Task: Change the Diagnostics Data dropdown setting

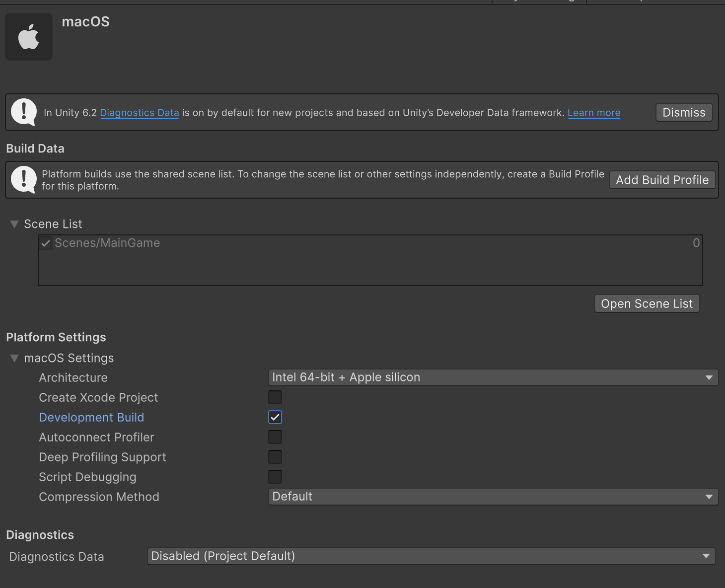Action: (x=431, y=556)
